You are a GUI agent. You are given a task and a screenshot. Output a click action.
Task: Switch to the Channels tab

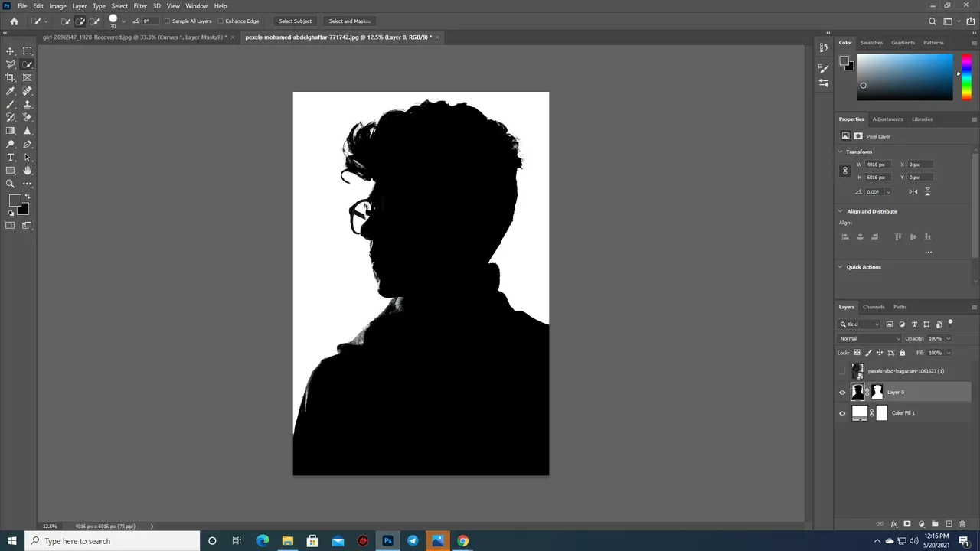point(874,307)
